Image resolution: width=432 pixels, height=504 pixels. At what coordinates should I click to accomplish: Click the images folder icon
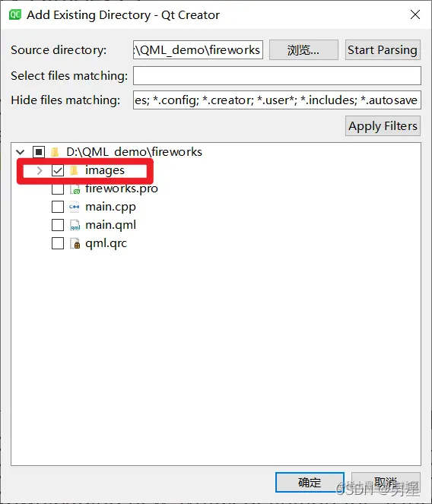click(x=75, y=170)
